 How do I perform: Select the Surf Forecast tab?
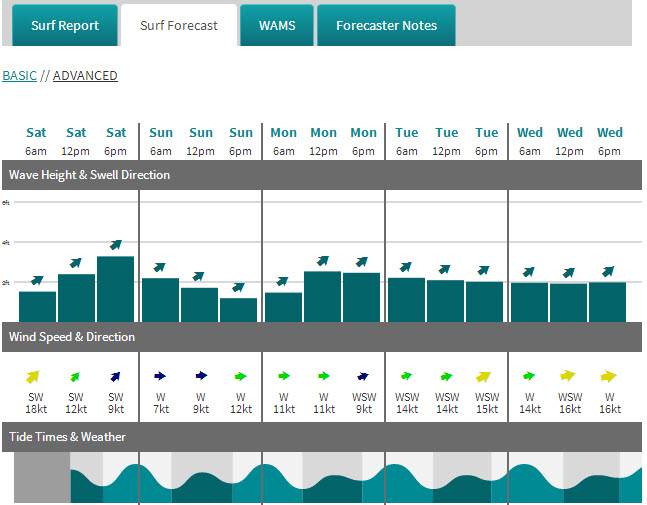point(179,26)
